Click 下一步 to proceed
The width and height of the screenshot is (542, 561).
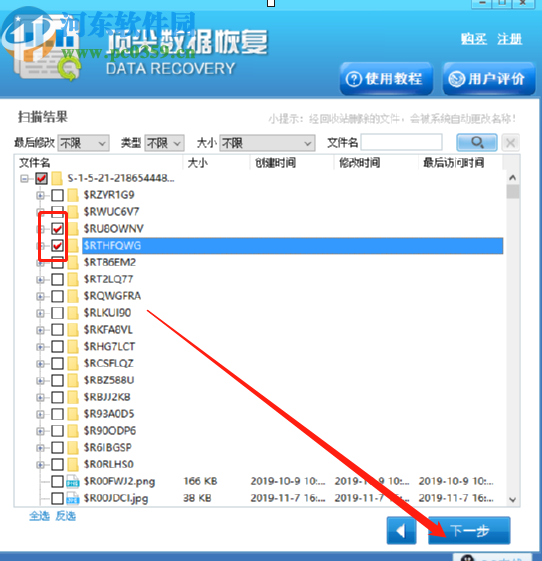(469, 531)
